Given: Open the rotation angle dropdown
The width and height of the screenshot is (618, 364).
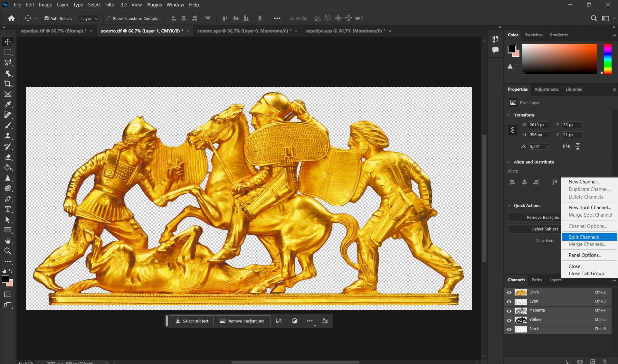Looking at the screenshot, I should pyautogui.click(x=547, y=147).
